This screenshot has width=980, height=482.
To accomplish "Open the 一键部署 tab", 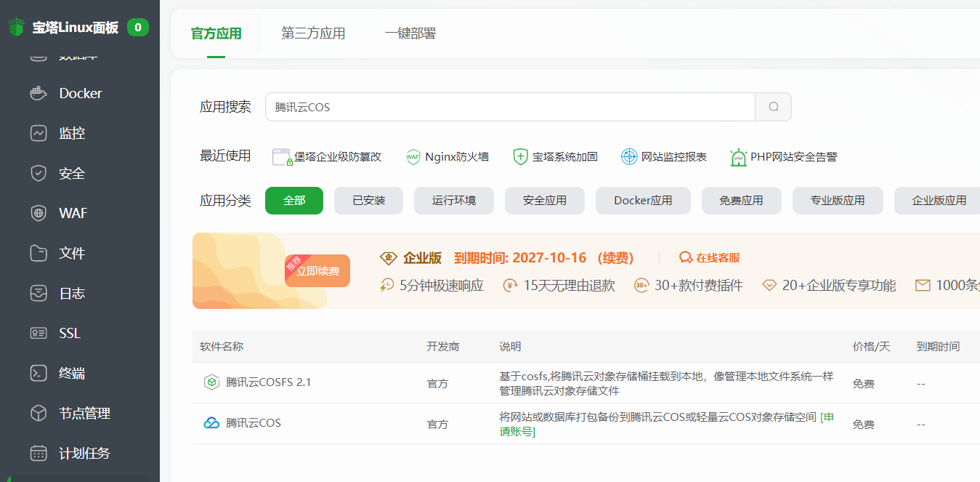I will coord(410,33).
